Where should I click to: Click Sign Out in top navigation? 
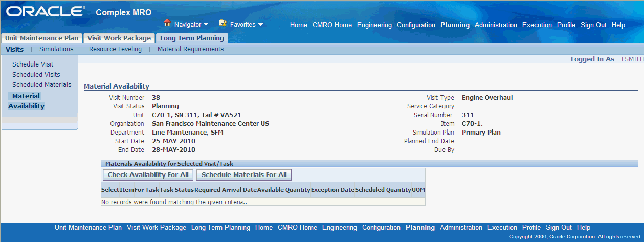[x=593, y=25]
